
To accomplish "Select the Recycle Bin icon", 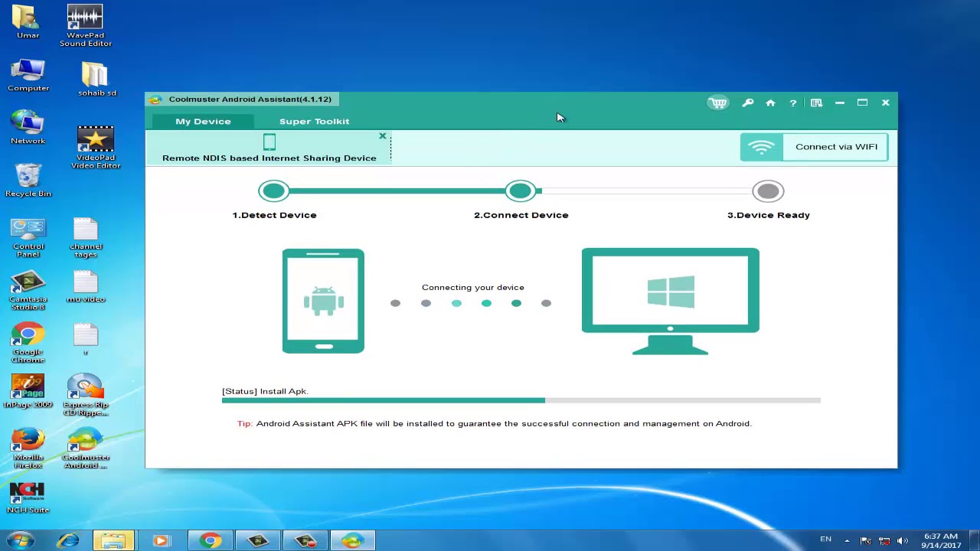I will [28, 180].
